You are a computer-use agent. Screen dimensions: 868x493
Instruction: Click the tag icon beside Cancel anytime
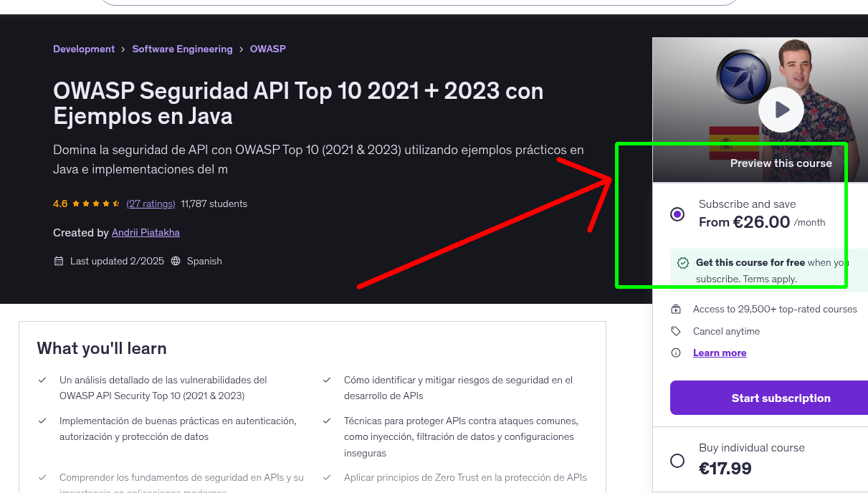click(x=676, y=331)
